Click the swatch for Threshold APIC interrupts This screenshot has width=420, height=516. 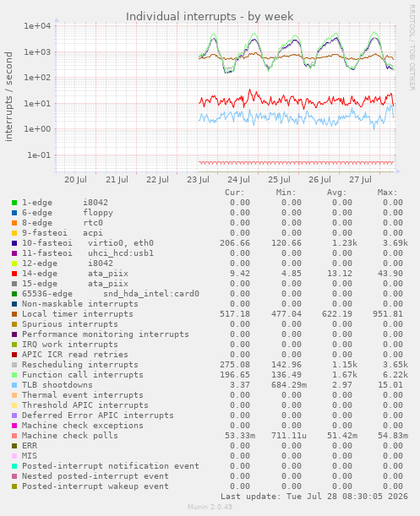click(14, 405)
